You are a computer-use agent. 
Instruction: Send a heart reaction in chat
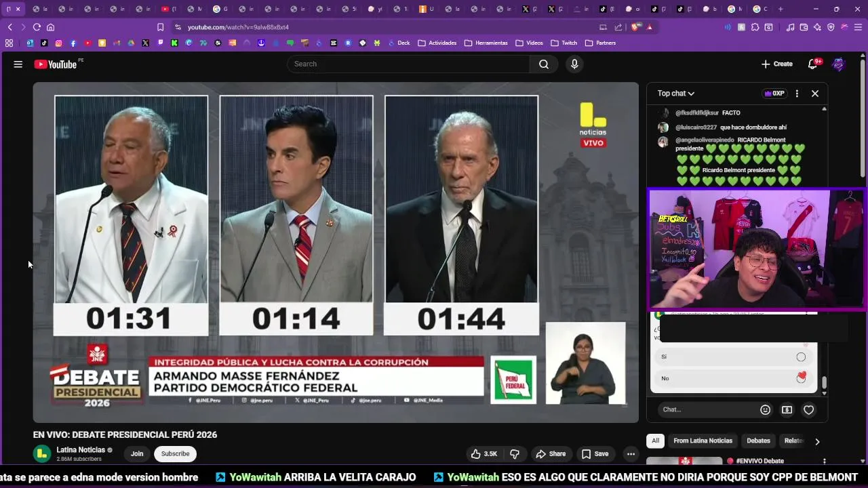(x=808, y=409)
